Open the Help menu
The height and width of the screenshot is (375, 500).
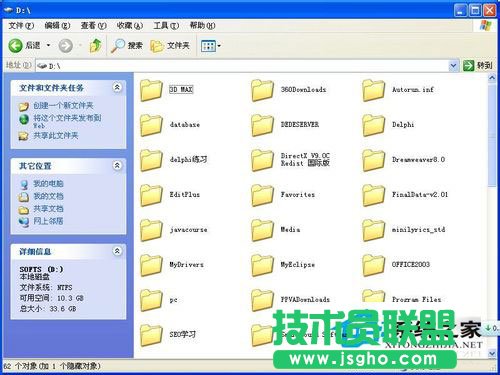(x=202, y=25)
